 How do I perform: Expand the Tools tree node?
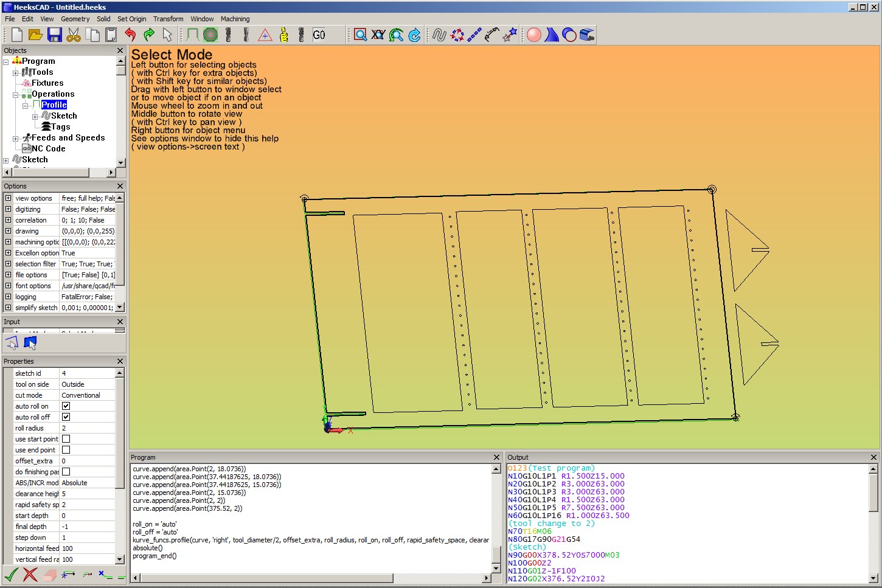pyautogui.click(x=16, y=72)
